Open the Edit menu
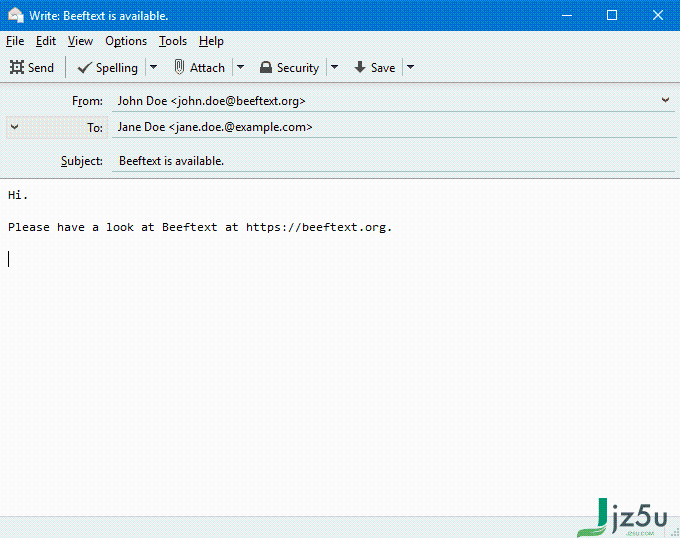Image resolution: width=680 pixels, height=538 pixels. [46, 41]
